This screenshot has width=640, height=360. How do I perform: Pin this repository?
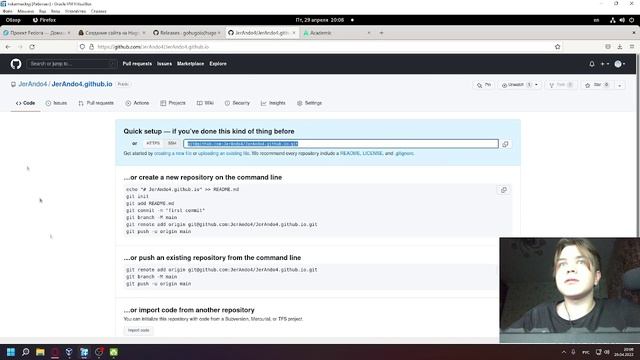point(484,85)
